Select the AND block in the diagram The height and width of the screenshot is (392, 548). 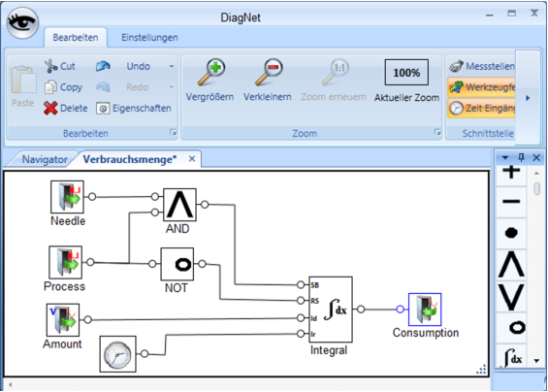click(x=179, y=205)
